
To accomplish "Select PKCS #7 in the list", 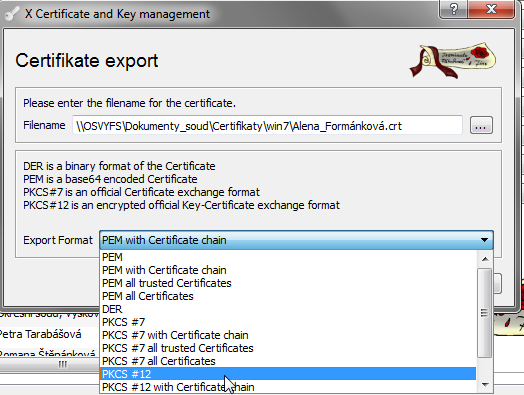I will [288, 322].
